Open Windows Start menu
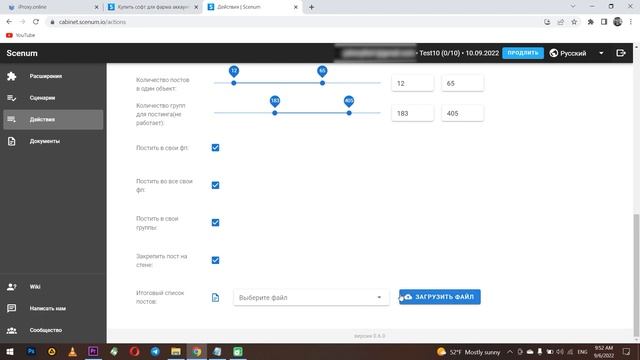Screen dimensions: 640x360 tap(10, 351)
